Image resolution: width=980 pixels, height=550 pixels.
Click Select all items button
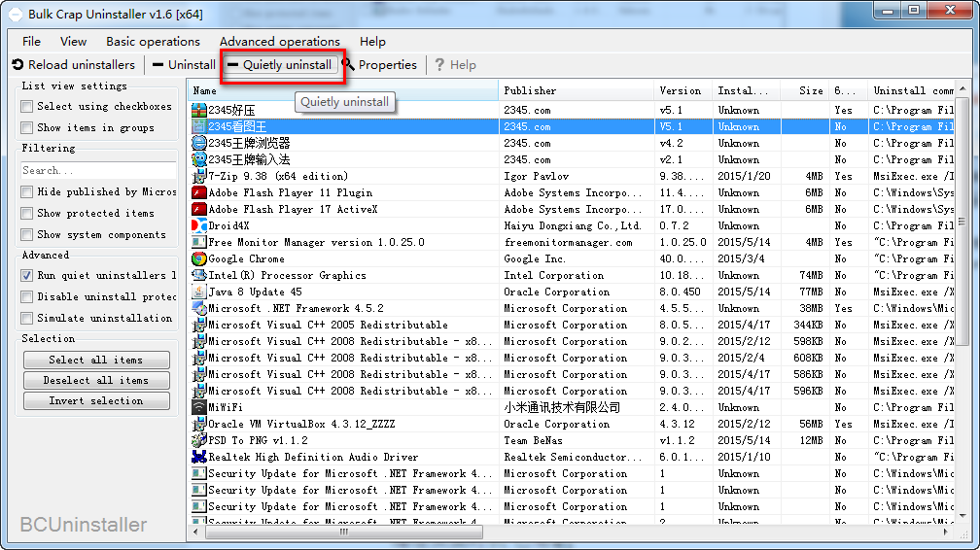[96, 360]
